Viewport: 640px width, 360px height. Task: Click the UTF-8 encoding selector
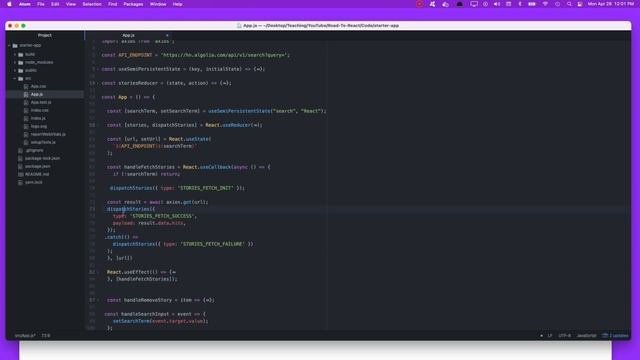564,336
